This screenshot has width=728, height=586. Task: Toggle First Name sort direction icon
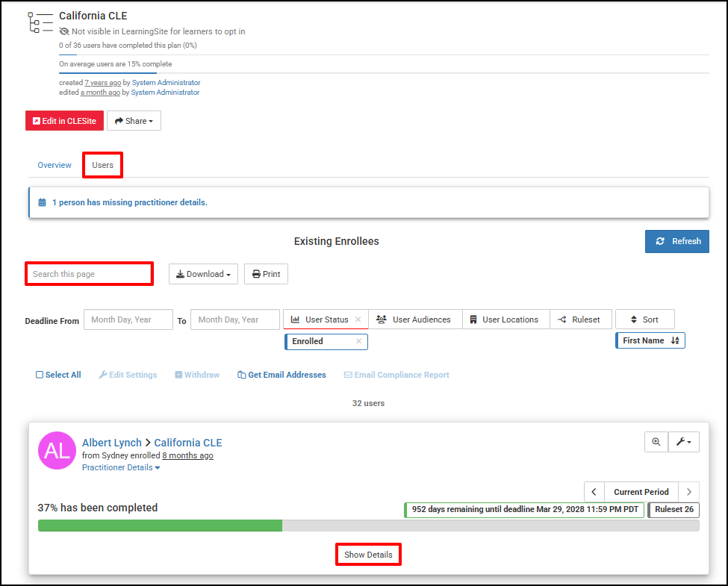click(675, 340)
